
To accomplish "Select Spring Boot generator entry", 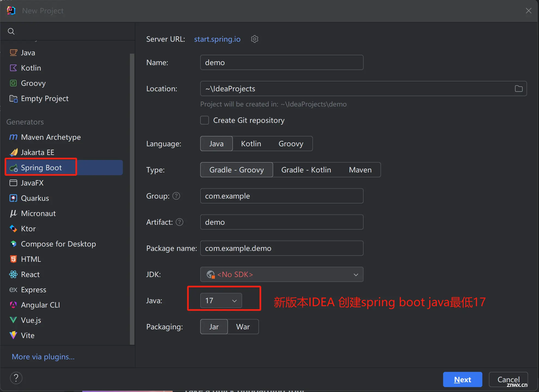I will pyautogui.click(x=64, y=168).
